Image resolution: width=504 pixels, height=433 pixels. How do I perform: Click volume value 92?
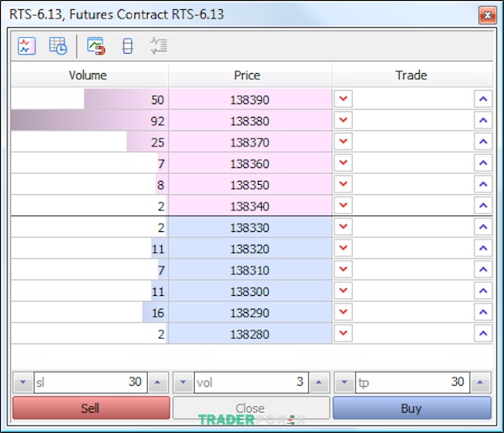point(157,121)
